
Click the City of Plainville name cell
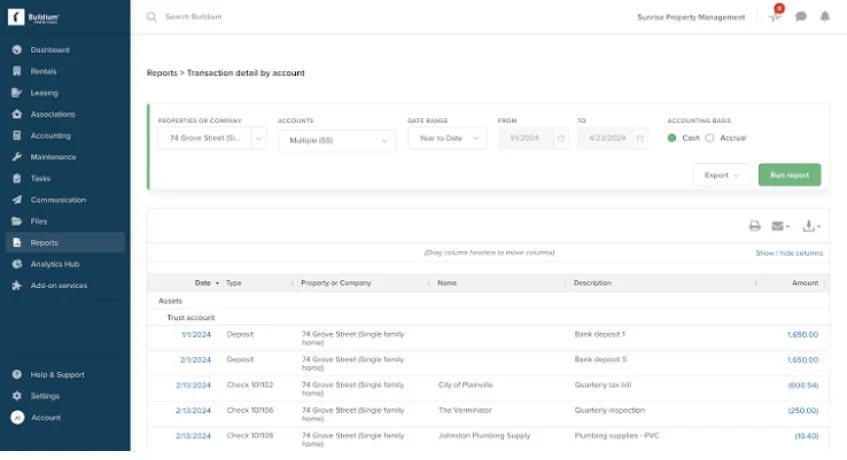466,385
